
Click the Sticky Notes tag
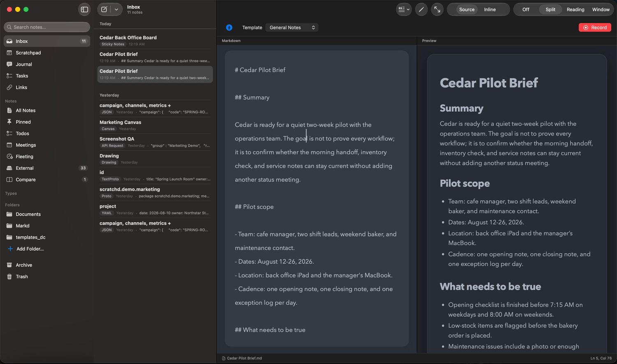click(x=113, y=44)
